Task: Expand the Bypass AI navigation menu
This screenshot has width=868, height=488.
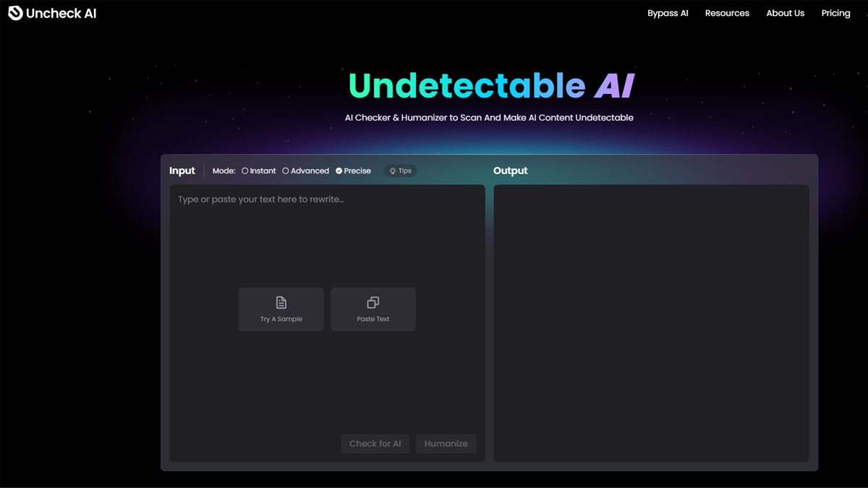Action: [x=668, y=13]
